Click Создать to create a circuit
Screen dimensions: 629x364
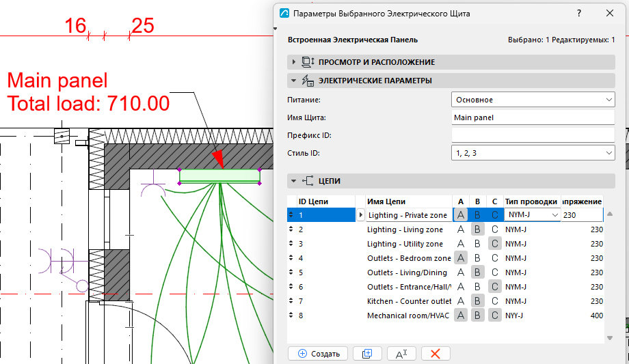(x=318, y=354)
